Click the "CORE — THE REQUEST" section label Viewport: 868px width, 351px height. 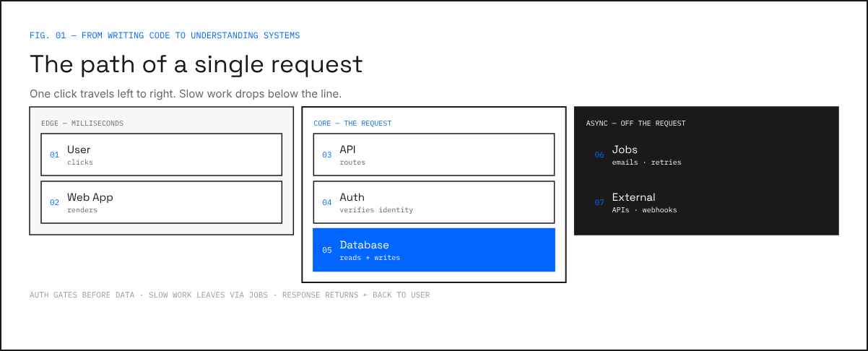point(352,123)
